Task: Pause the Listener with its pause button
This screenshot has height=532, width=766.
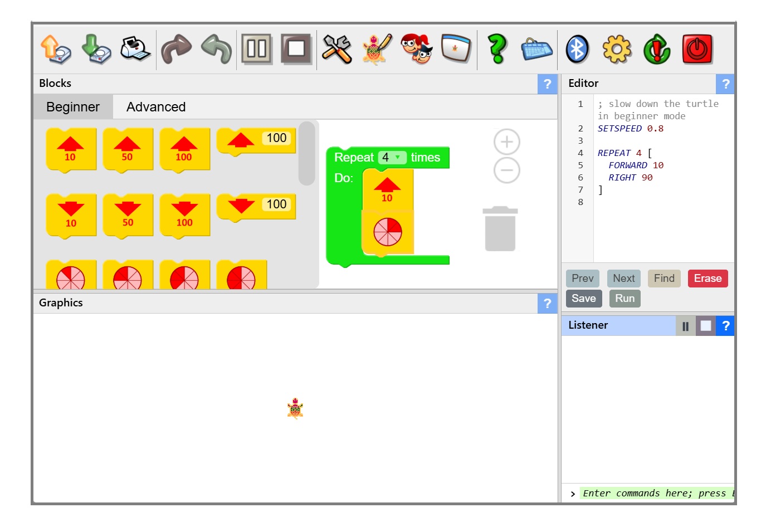Action: 685,326
